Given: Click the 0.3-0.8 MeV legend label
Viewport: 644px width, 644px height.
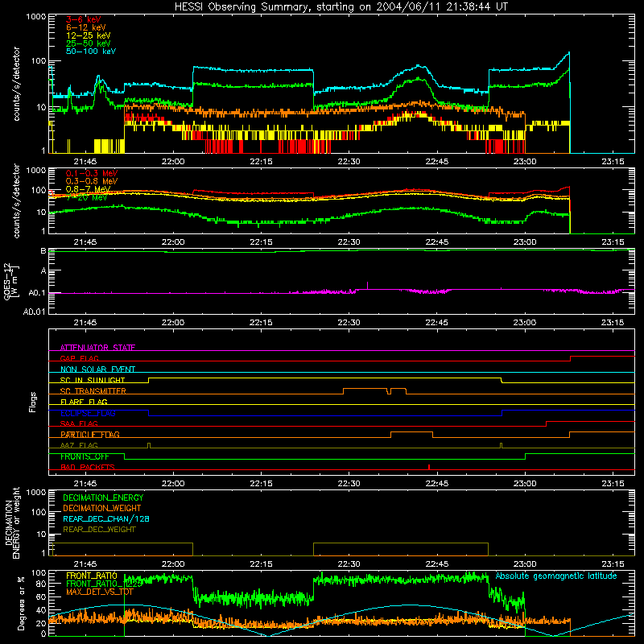Looking at the screenshot, I should pyautogui.click(x=92, y=181).
